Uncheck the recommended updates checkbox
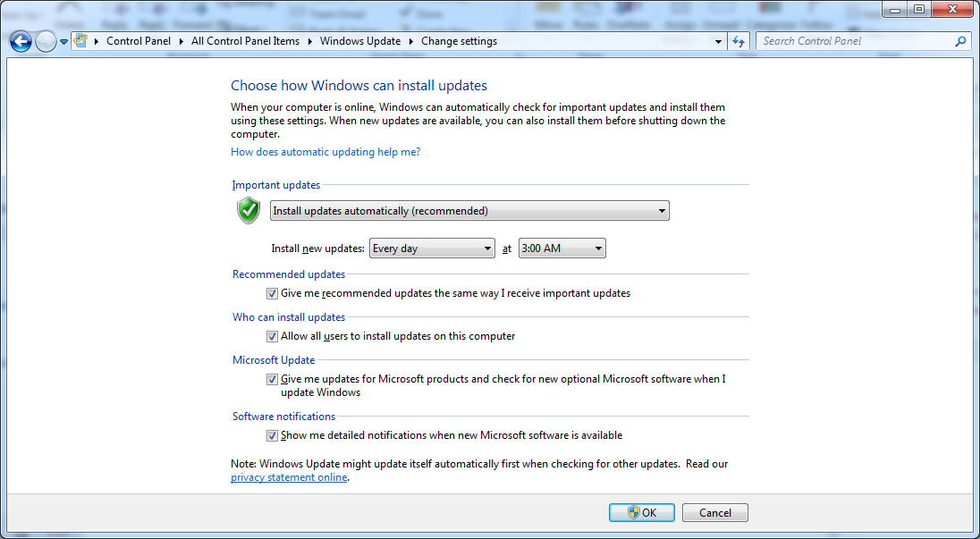Image resolution: width=980 pixels, height=539 pixels. tap(272, 293)
